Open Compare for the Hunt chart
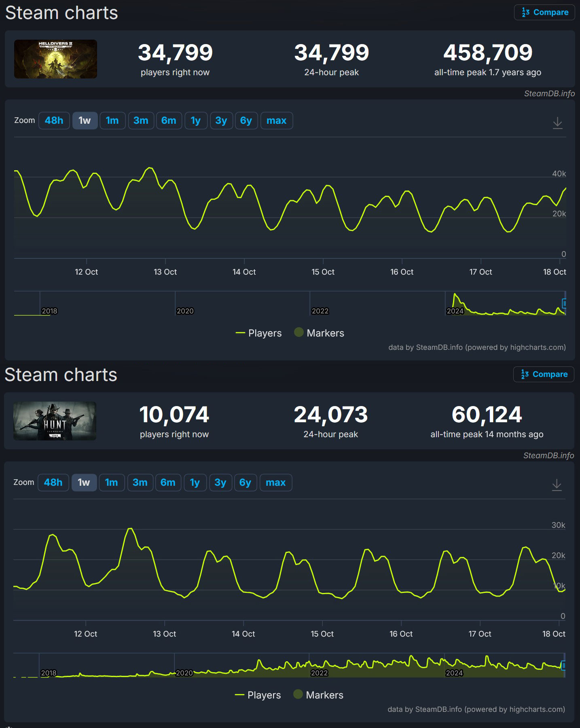 [x=544, y=375]
